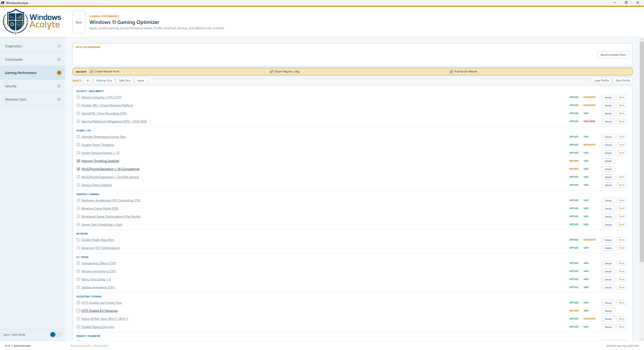This screenshot has height=350, width=644.
Task: Reset Advanced TCP Optimizations tweak
Action: tap(622, 248)
